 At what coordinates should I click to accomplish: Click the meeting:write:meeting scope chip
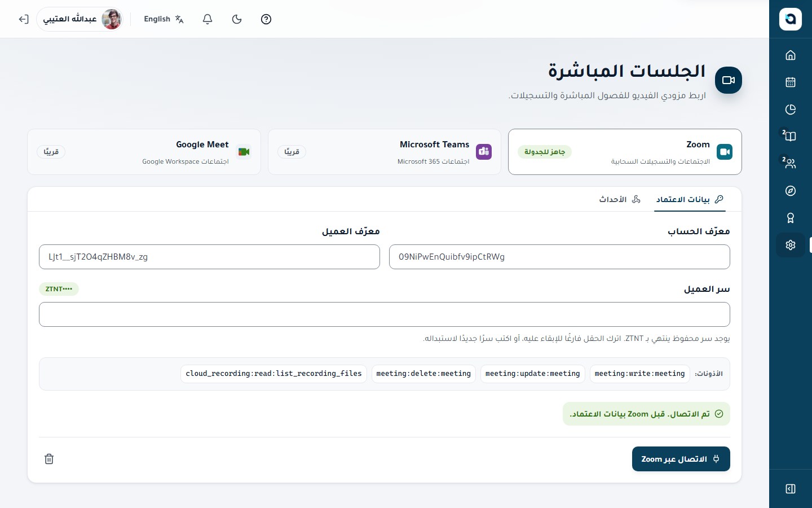coord(639,374)
